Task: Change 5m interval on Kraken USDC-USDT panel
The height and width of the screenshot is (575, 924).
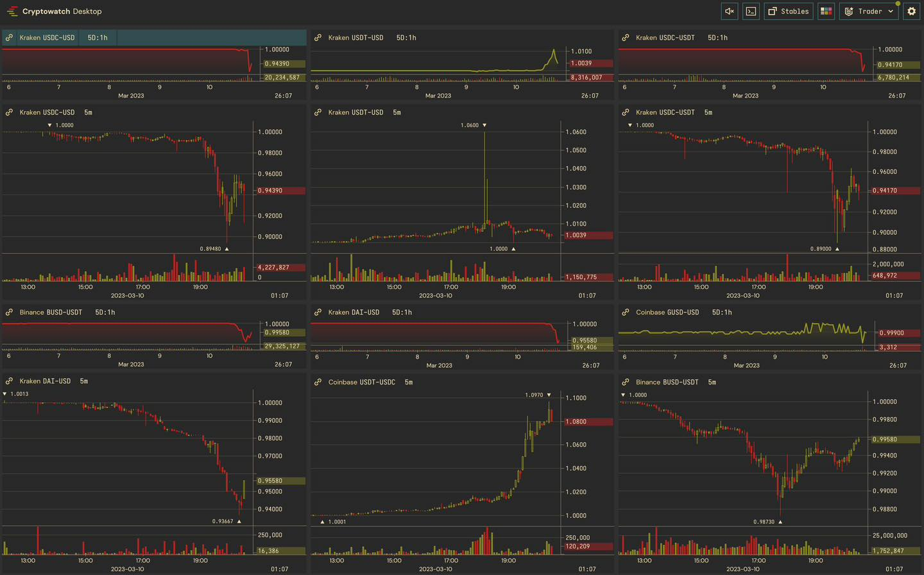Action: (708, 112)
